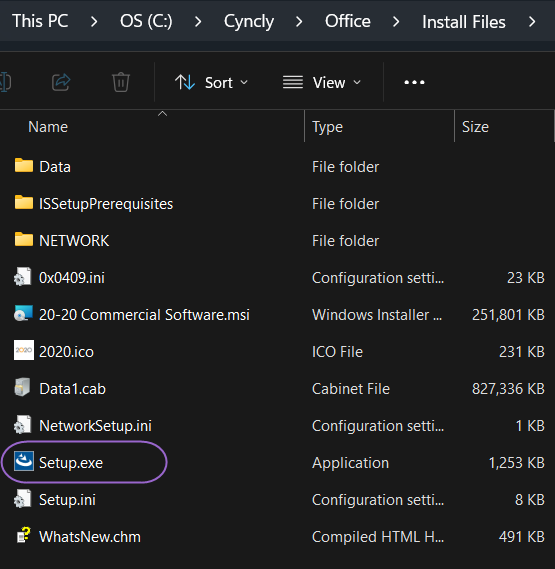Select the NetworkSetup.ini file
The height and width of the screenshot is (569, 555).
click(95, 426)
